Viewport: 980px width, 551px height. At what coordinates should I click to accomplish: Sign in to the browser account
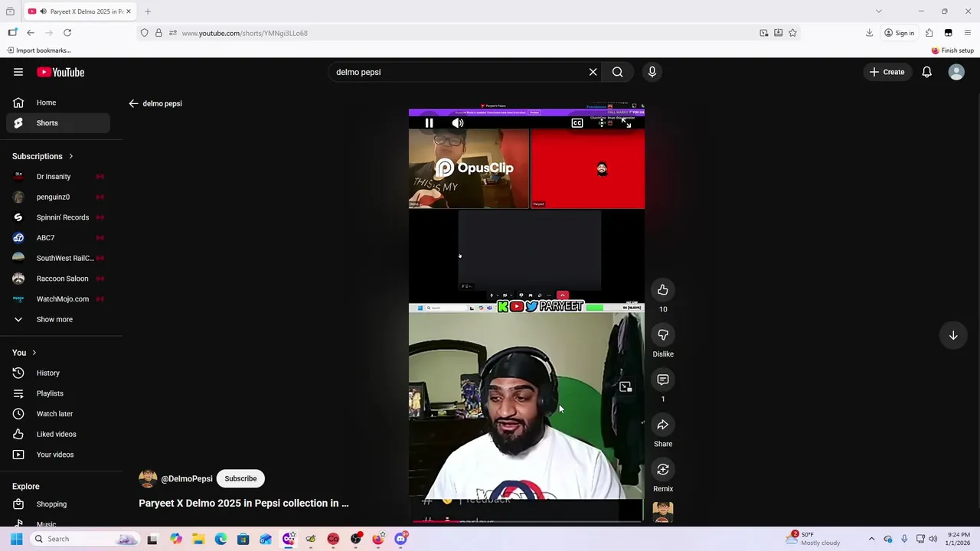click(899, 33)
